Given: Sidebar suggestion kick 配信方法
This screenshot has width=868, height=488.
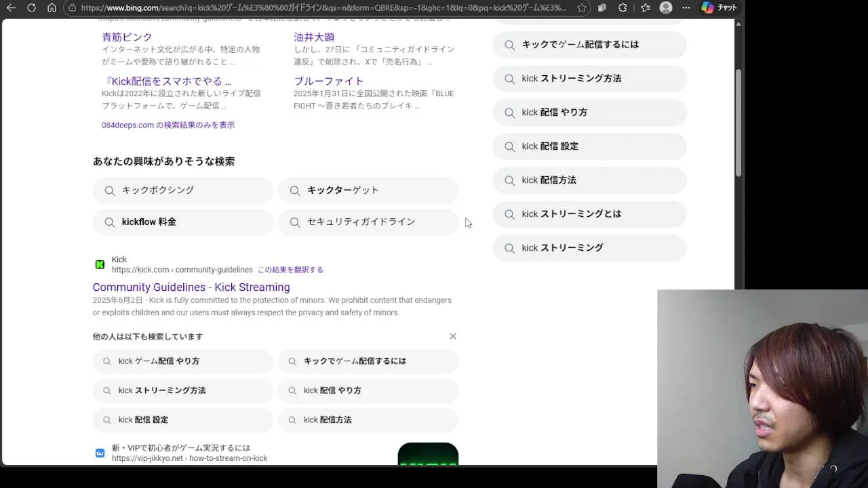Looking at the screenshot, I should [589, 180].
